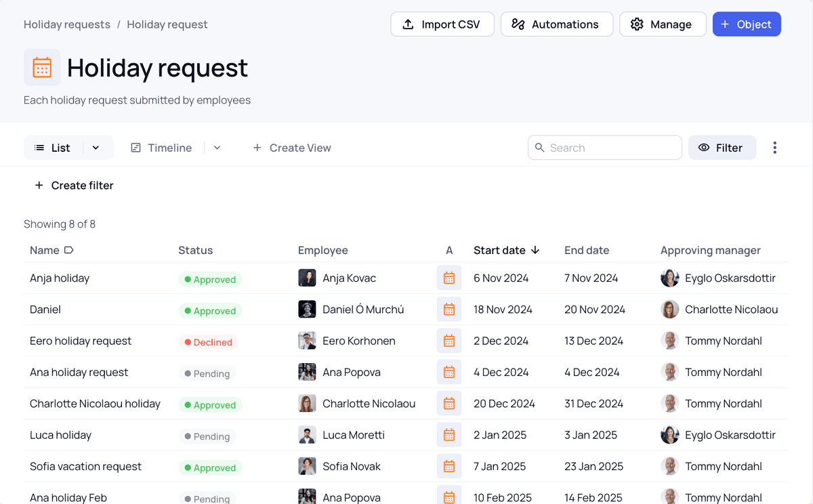Click end date 13 Dec 2024
Viewport: 813px width, 504px height.
pos(593,341)
